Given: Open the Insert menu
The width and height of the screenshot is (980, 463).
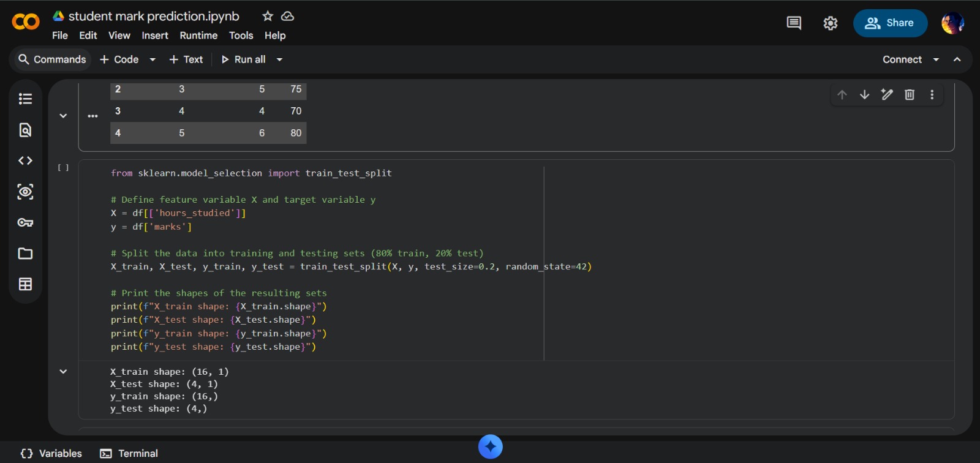Looking at the screenshot, I should [x=155, y=36].
